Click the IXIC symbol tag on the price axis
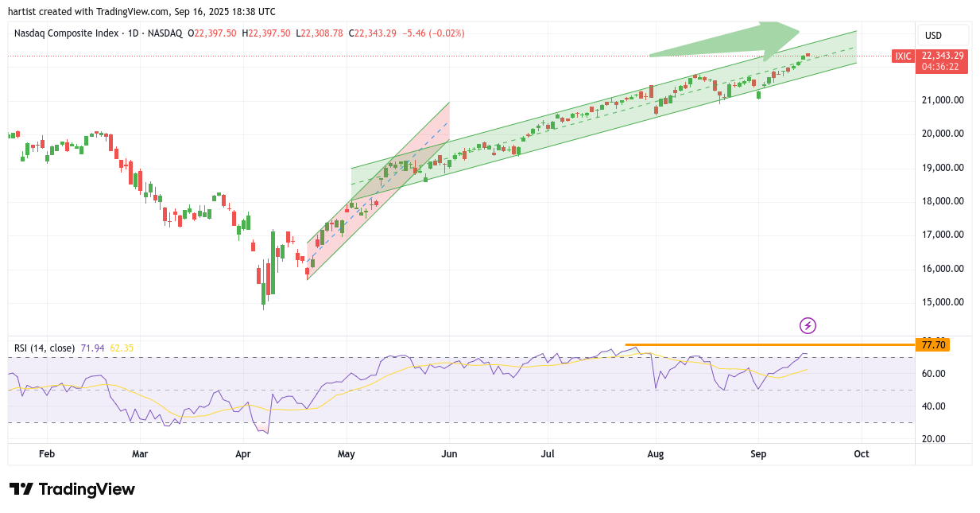980x513 pixels. click(903, 56)
